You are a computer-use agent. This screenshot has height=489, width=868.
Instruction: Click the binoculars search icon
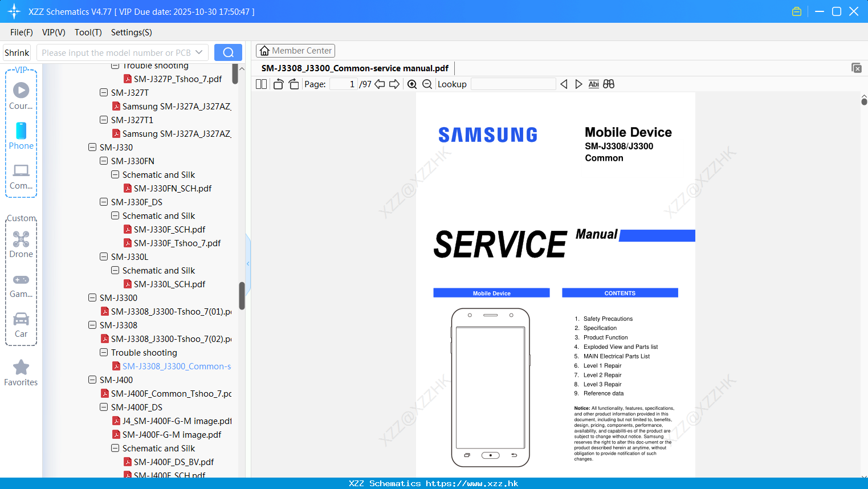click(x=609, y=84)
